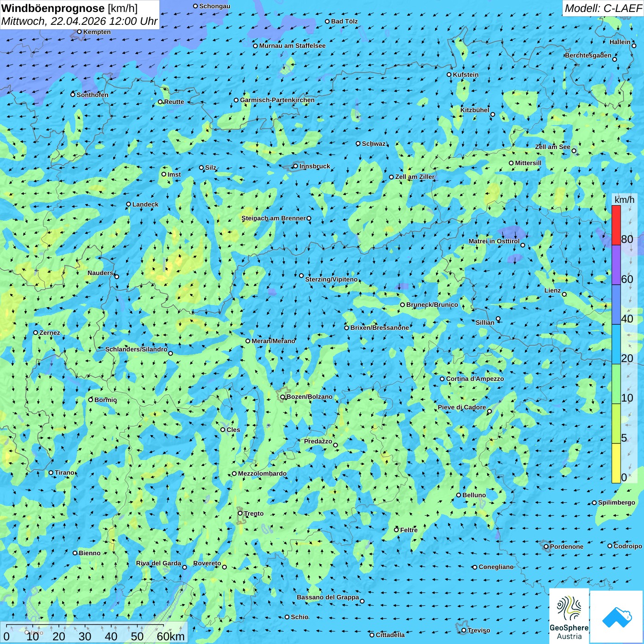Image resolution: width=644 pixels, height=644 pixels.
Task: Click the Zell am See location dot
Action: click(x=574, y=151)
